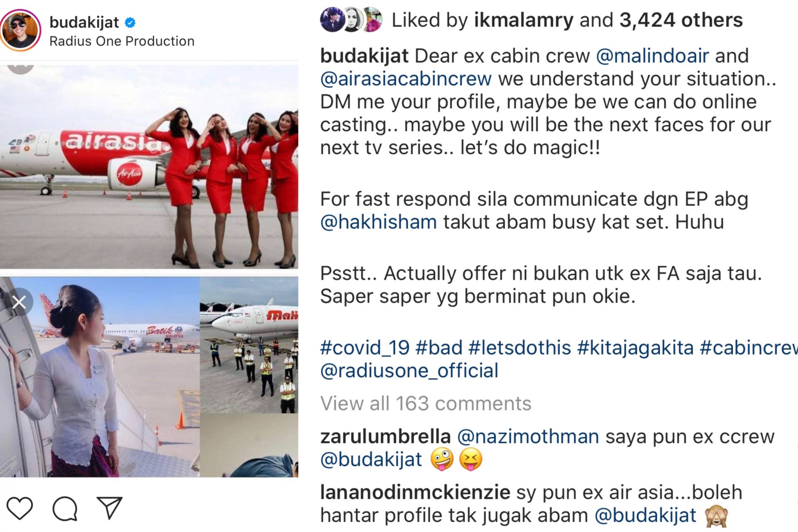Open the @nazimothman mention in the comment
Screen dimensions: 798x532
(x=528, y=436)
